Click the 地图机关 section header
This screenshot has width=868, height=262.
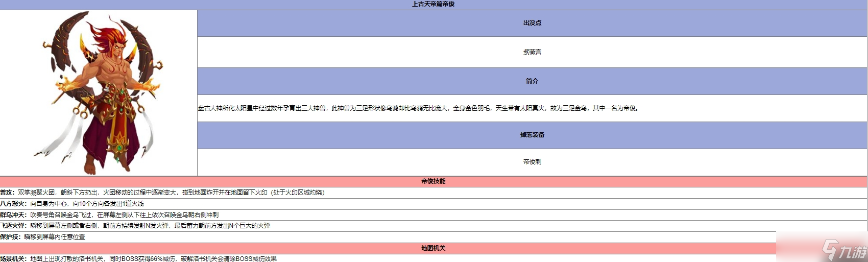(433, 248)
